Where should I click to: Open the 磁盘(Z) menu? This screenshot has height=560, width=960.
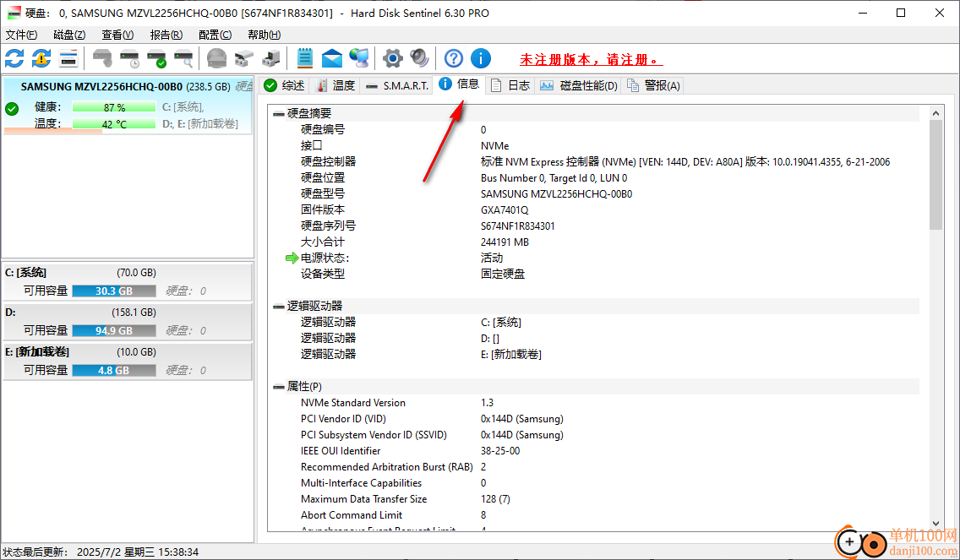coord(69,35)
